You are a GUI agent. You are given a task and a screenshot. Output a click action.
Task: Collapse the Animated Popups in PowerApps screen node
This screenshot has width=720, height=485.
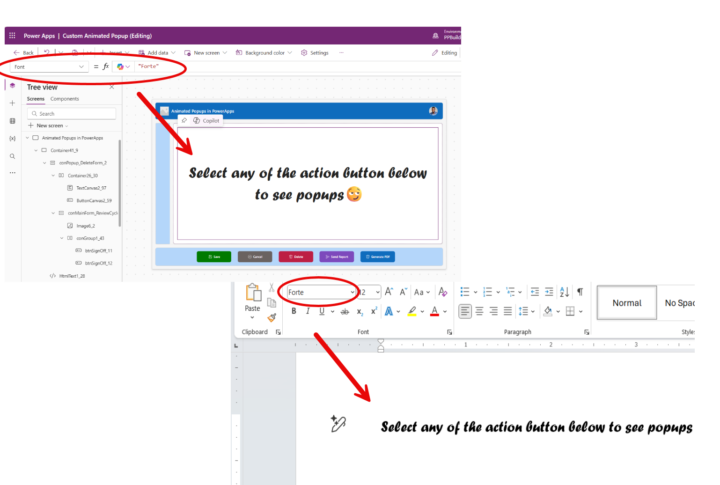point(28,138)
